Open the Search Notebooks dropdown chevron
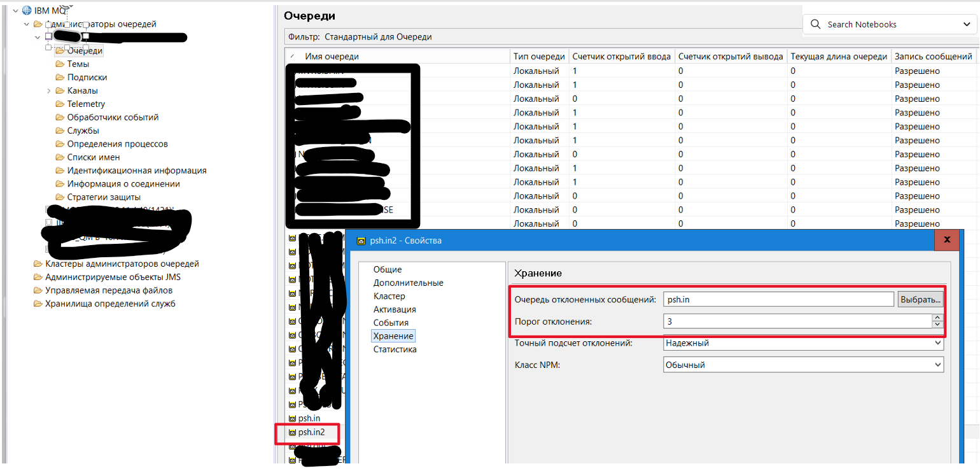The image size is (980, 473). tap(966, 24)
